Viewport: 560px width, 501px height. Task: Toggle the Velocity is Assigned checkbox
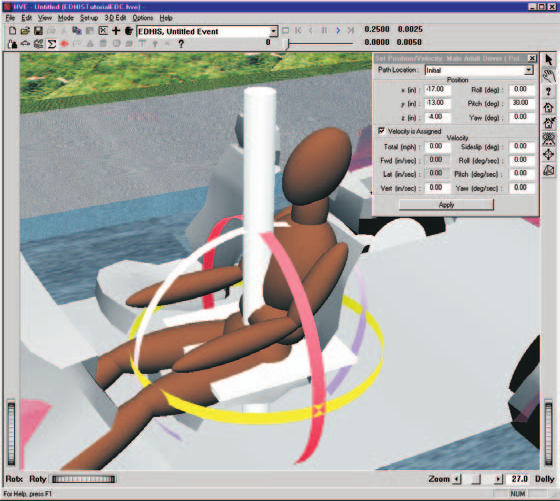(381, 131)
